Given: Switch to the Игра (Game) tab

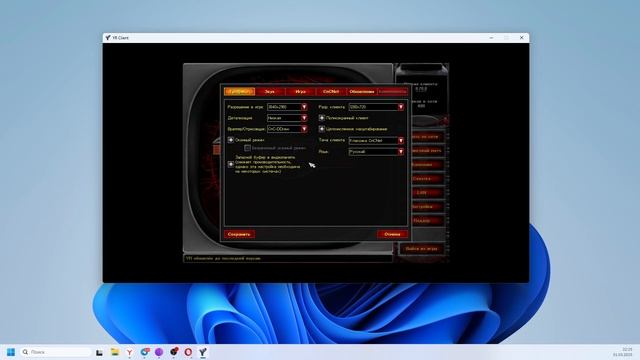Looking at the screenshot, I should (300, 91).
